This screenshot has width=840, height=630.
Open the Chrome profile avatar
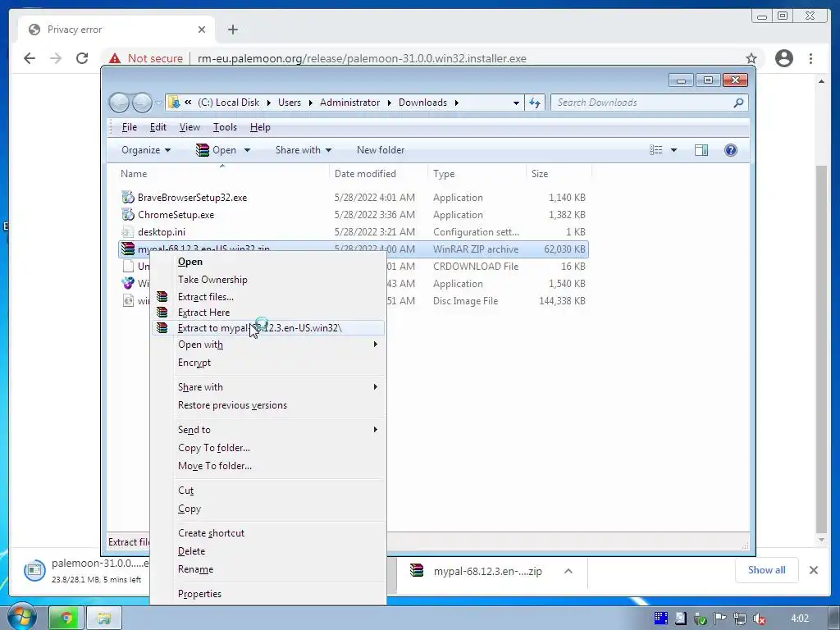tap(783, 58)
